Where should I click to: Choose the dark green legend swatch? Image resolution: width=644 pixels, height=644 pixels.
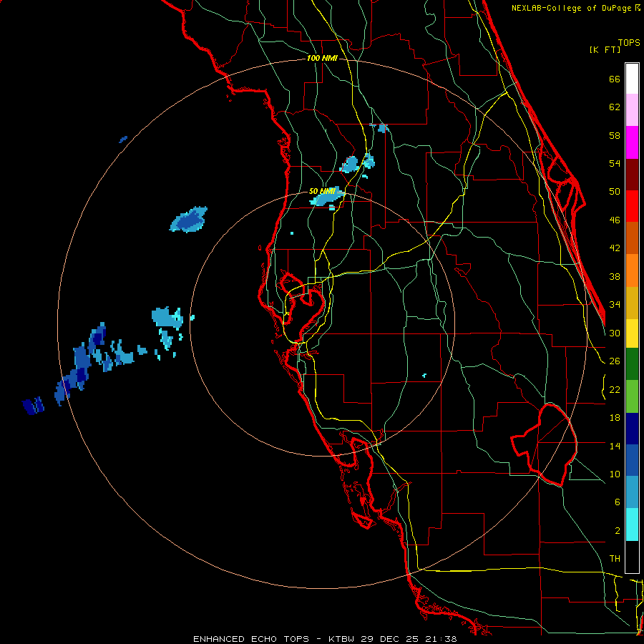click(x=632, y=364)
